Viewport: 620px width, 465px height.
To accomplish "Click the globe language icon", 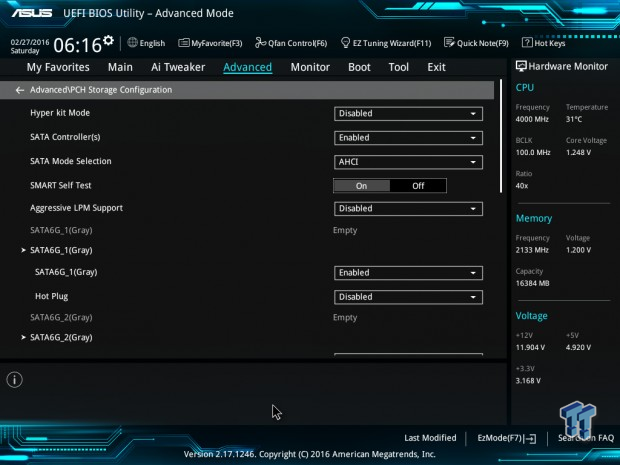I will point(132,42).
